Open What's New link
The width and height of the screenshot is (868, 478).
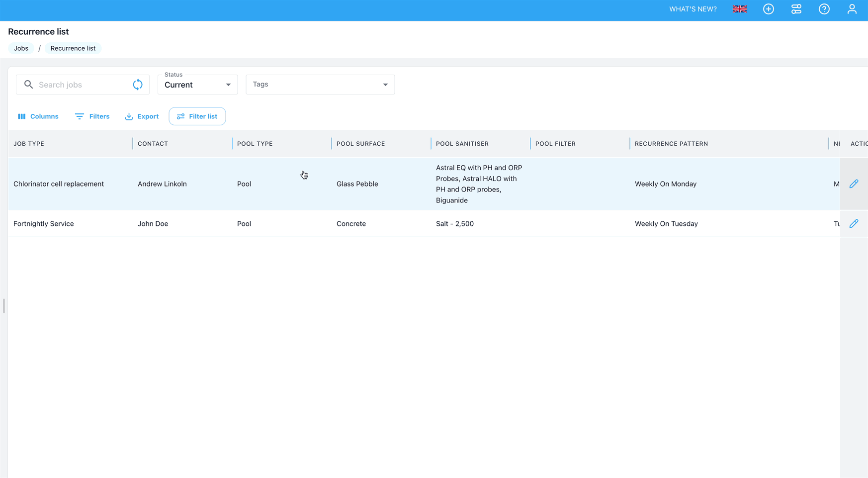tap(693, 9)
